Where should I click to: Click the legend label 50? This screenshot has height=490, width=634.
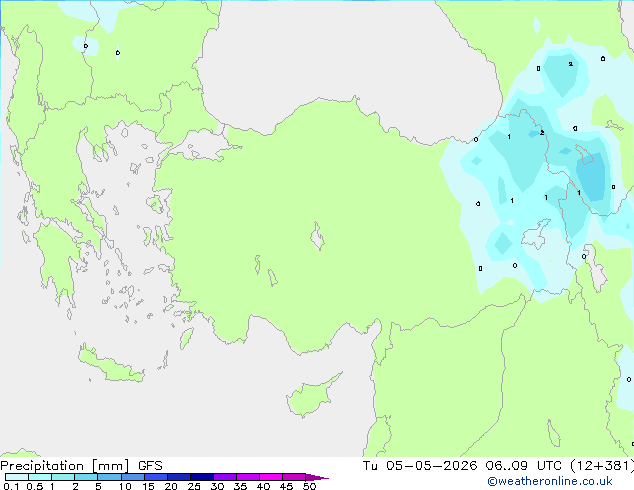click(309, 486)
